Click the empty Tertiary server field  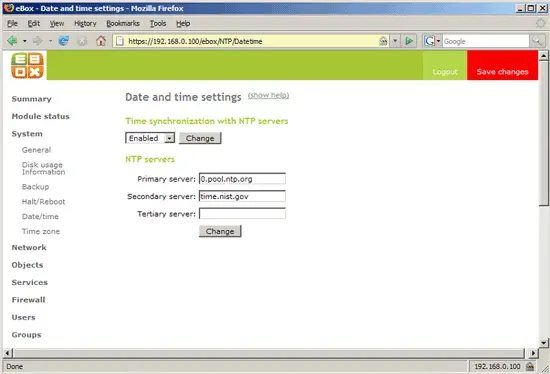pyautogui.click(x=242, y=213)
